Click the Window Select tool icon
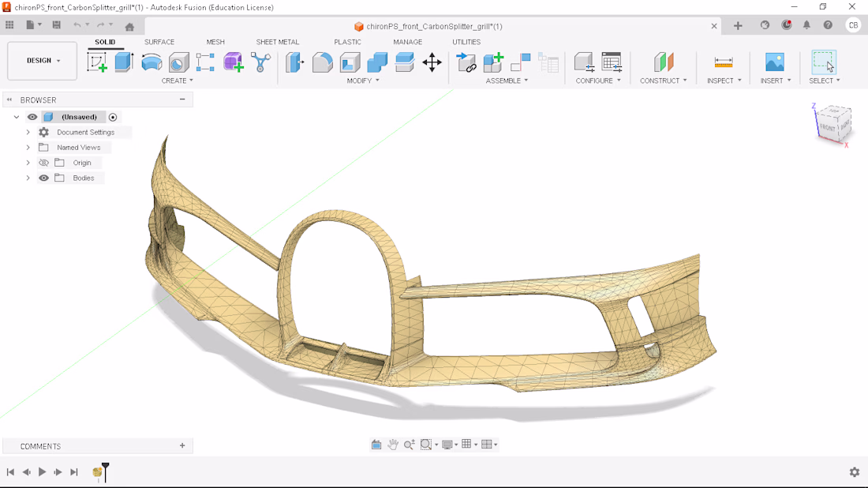The height and width of the screenshot is (488, 868). coord(824,62)
